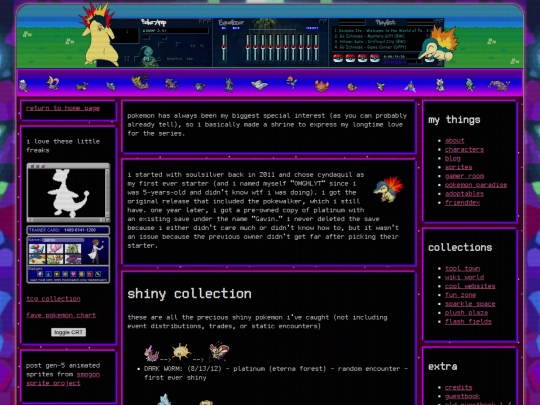Go to wiki world in collections
Image resolution: width=540 pixels, height=405 pixels.
tap(464, 277)
